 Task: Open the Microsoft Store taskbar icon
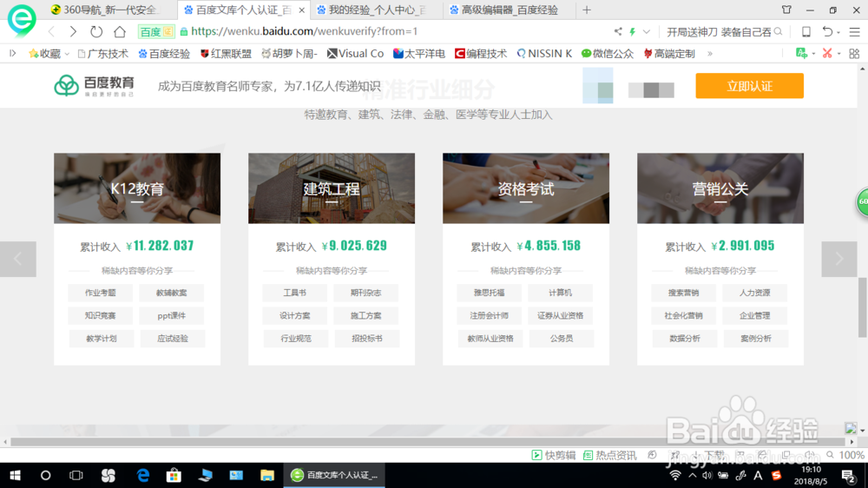[174, 475]
